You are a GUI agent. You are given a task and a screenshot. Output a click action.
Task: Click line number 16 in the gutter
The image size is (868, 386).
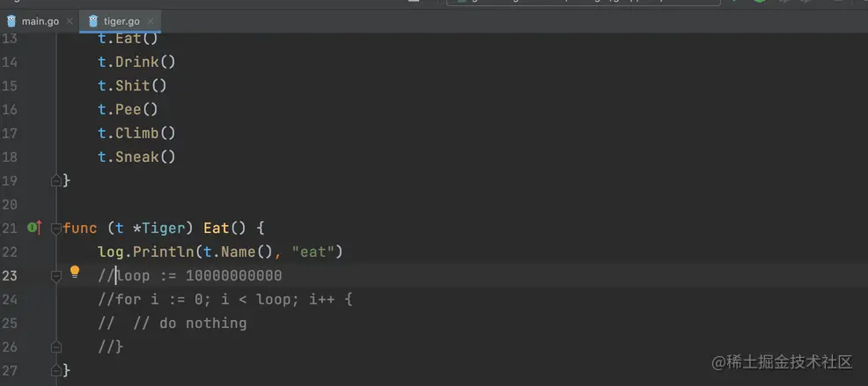coord(10,109)
